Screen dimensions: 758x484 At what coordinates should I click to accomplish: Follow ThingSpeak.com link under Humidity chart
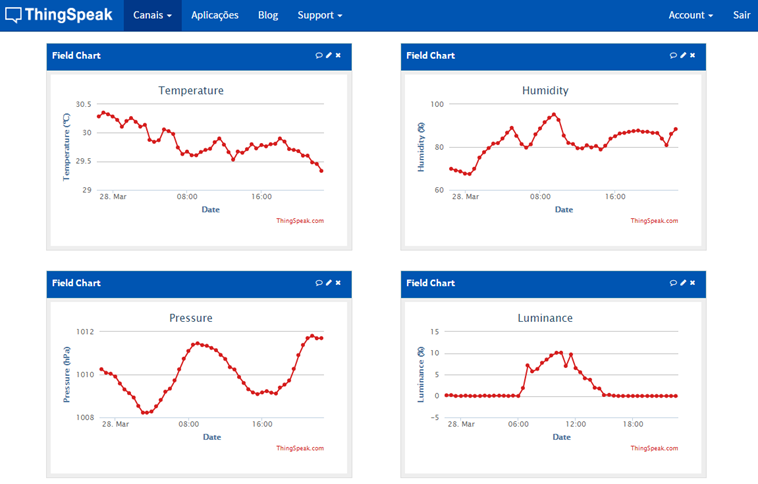pos(654,221)
